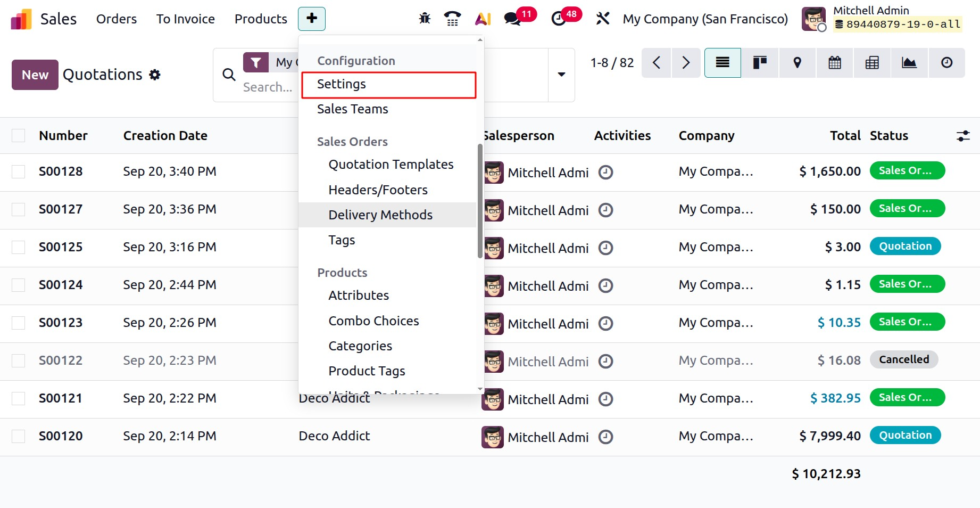Screen dimensions: 980x508
Task: Tick the select-all header checkbox
Action: pos(19,136)
